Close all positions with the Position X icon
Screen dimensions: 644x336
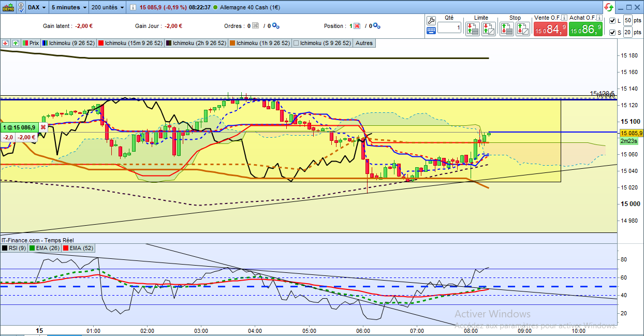(357, 26)
